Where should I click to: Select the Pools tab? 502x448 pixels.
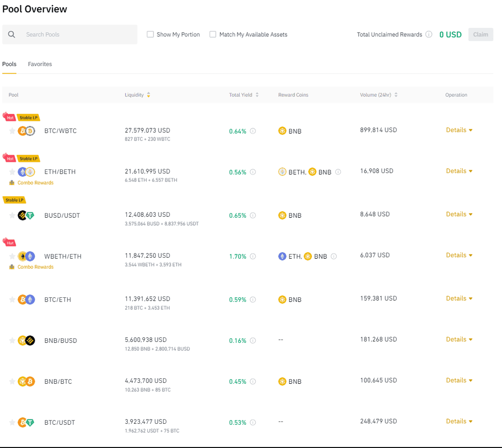click(9, 64)
